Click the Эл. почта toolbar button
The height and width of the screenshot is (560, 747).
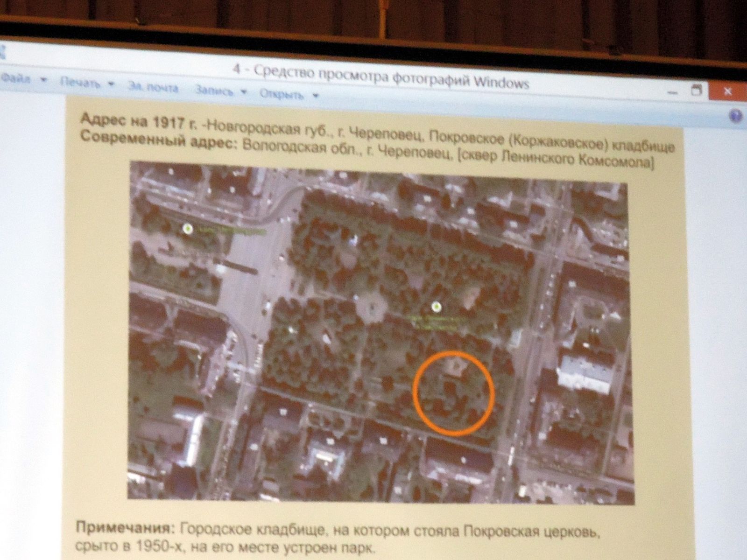tap(153, 88)
